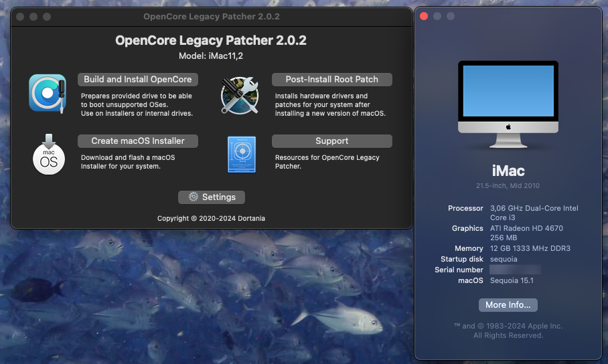
Task: Close the OpenCore Legacy Patcher window
Action: pyautogui.click(x=20, y=17)
